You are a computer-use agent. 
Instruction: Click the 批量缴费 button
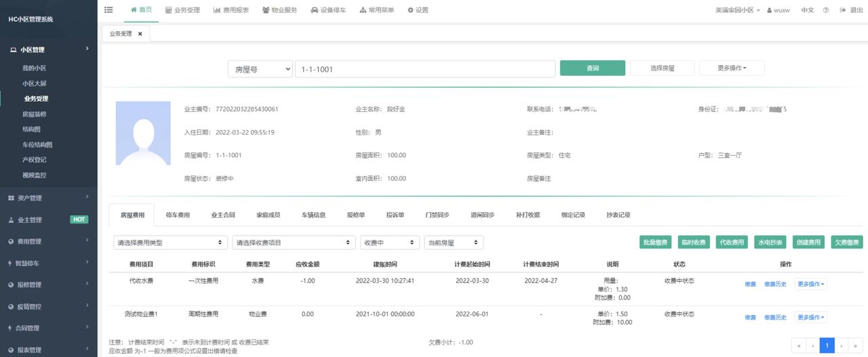pos(656,243)
